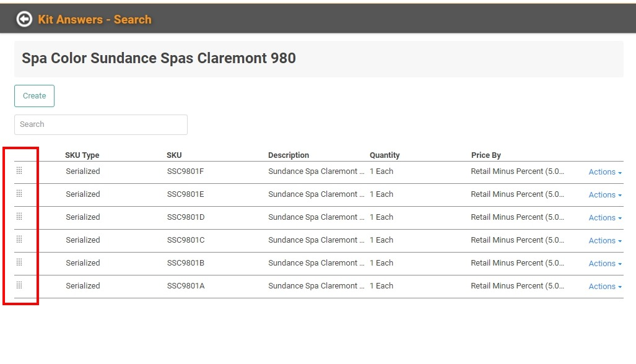Click the Retail Minus Percent cell for SSC9801B

(x=518, y=263)
